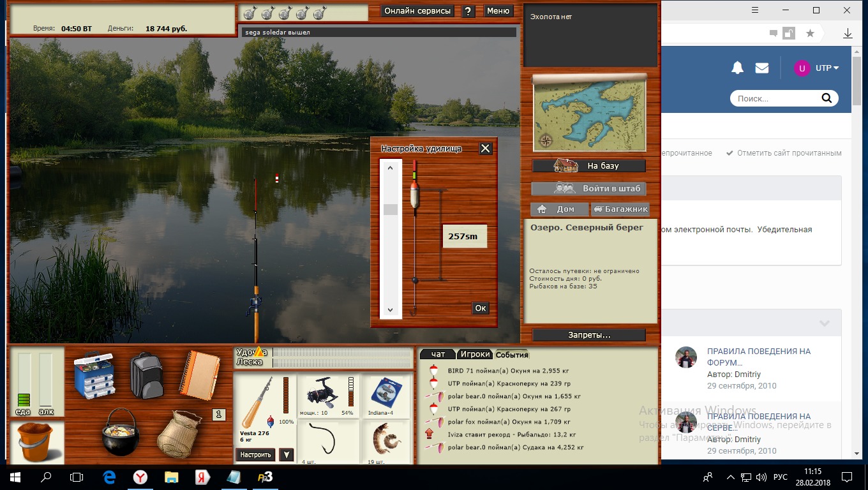Image resolution: width=868 pixels, height=490 pixels.
Task: Click the groundbait cooking pot
Action: pyautogui.click(x=120, y=431)
